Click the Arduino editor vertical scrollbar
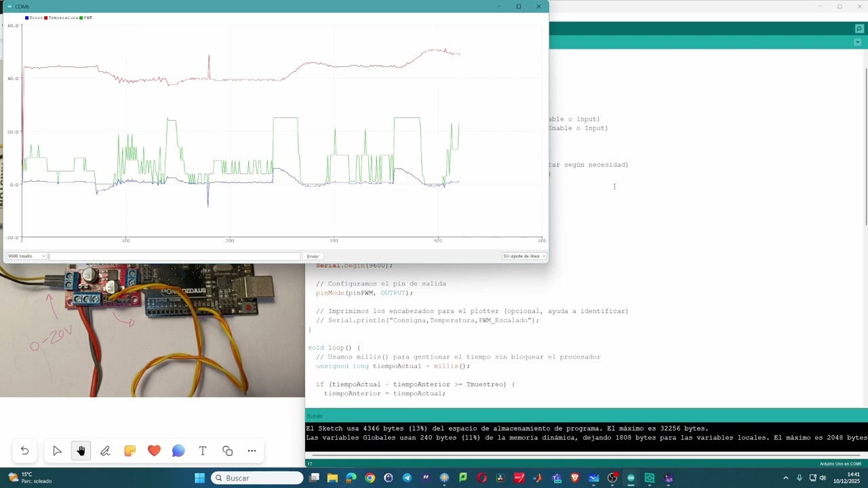868x488 pixels. tap(865, 146)
